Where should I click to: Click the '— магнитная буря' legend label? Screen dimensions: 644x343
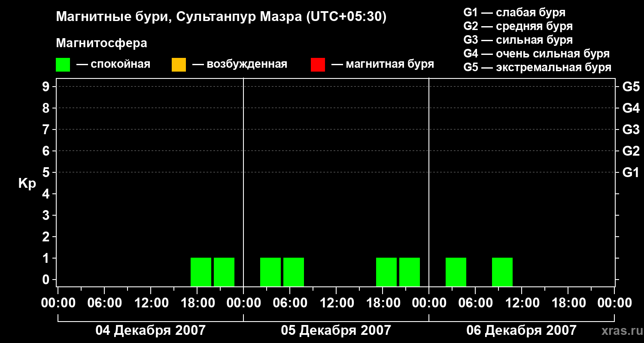383,64
